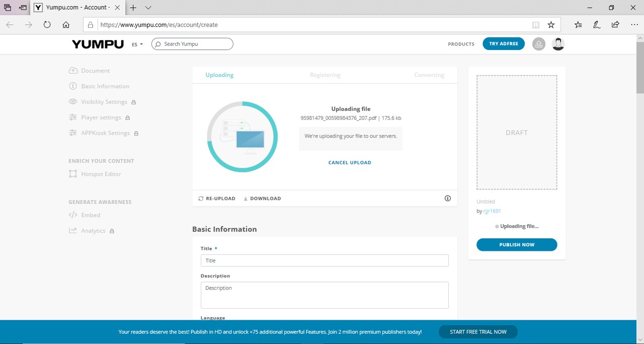Image resolution: width=644 pixels, height=344 pixels.
Task: Open the browser Share icon
Action: 615,25
